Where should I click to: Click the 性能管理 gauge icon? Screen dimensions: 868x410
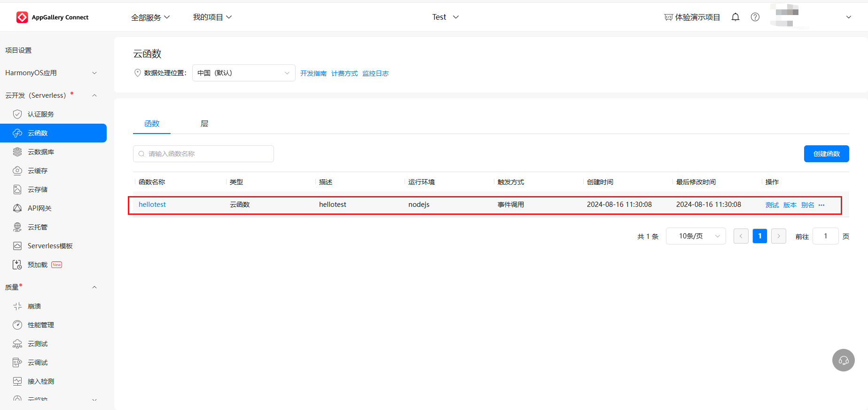tap(17, 325)
